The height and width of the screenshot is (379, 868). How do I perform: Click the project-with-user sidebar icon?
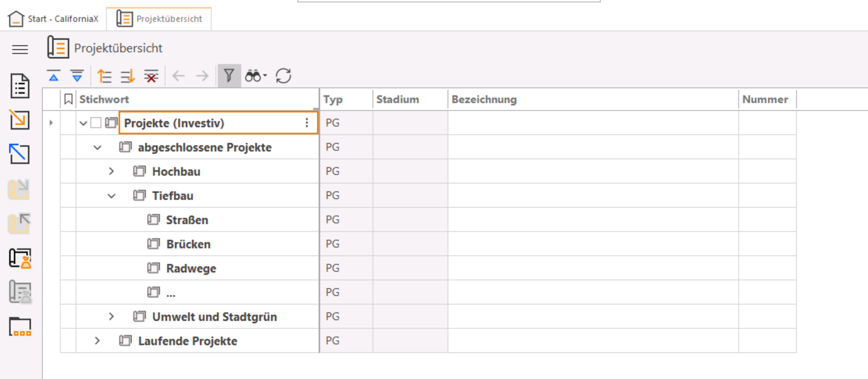tap(20, 258)
